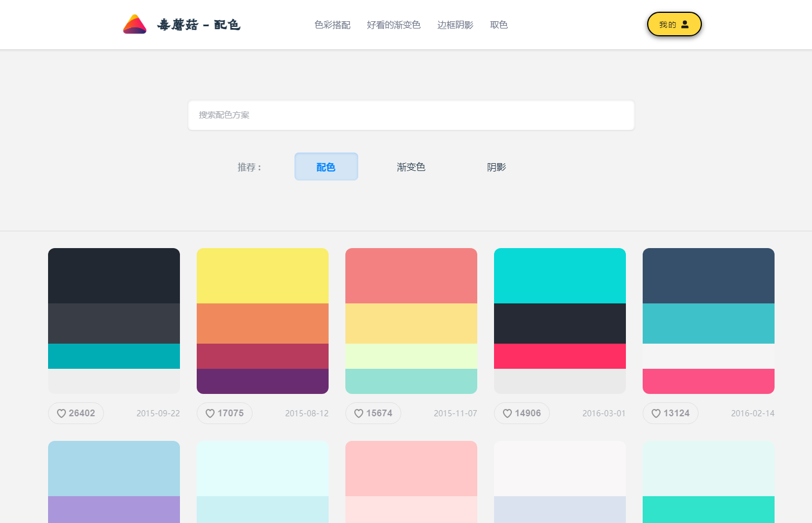Select the 配色 recommendation tab
Screen dimensions: 812x523
tap(326, 167)
